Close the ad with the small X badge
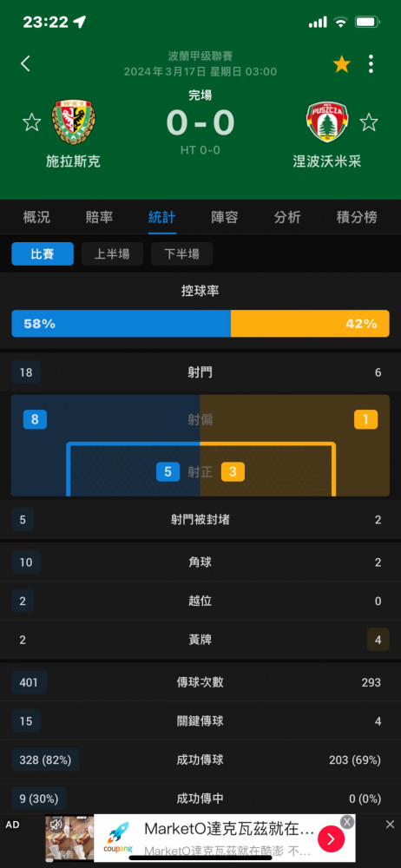 pos(347,822)
